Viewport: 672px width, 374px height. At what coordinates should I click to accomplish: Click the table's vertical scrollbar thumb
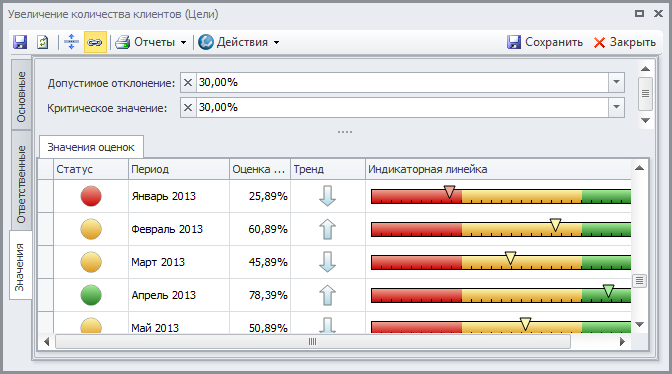pos(639,281)
